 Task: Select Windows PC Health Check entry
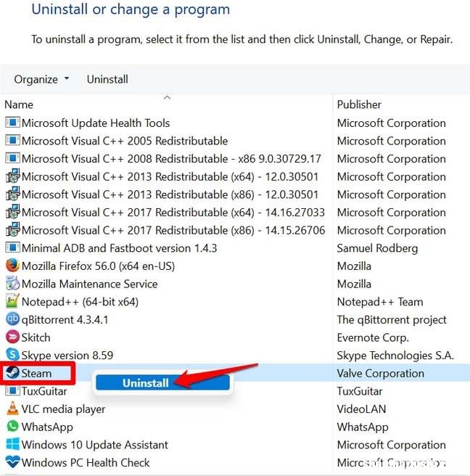point(86,463)
